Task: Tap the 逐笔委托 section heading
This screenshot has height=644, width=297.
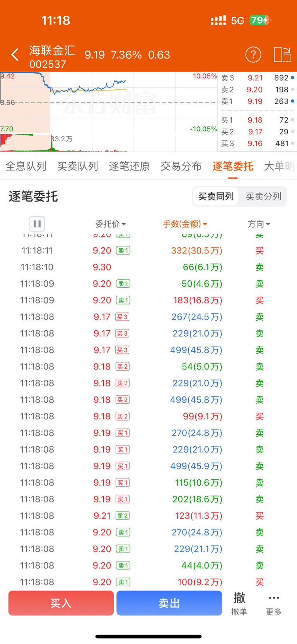Action: tap(33, 196)
